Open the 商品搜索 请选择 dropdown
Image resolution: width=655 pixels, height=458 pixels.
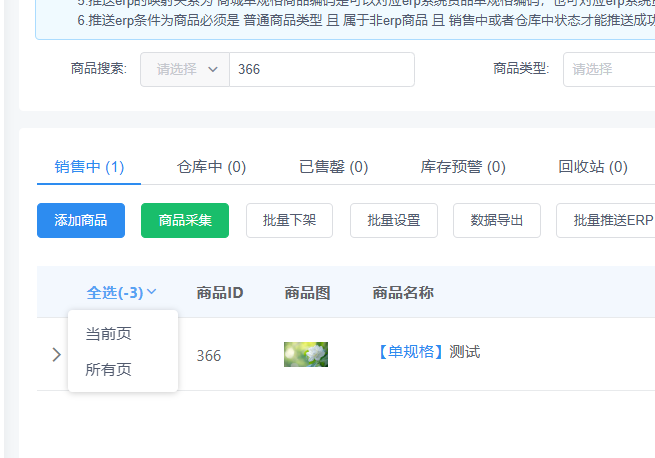pyautogui.click(x=185, y=69)
